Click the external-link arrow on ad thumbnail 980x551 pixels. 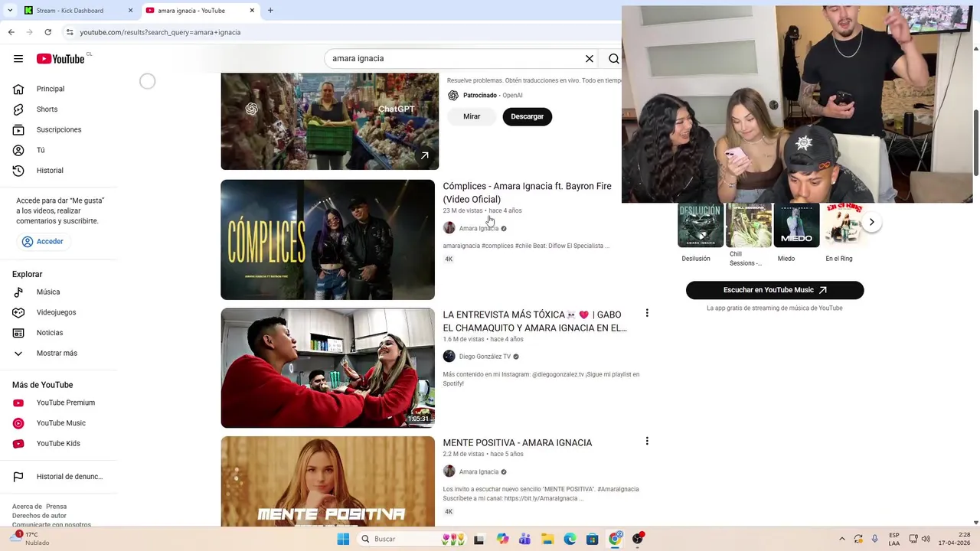[424, 155]
